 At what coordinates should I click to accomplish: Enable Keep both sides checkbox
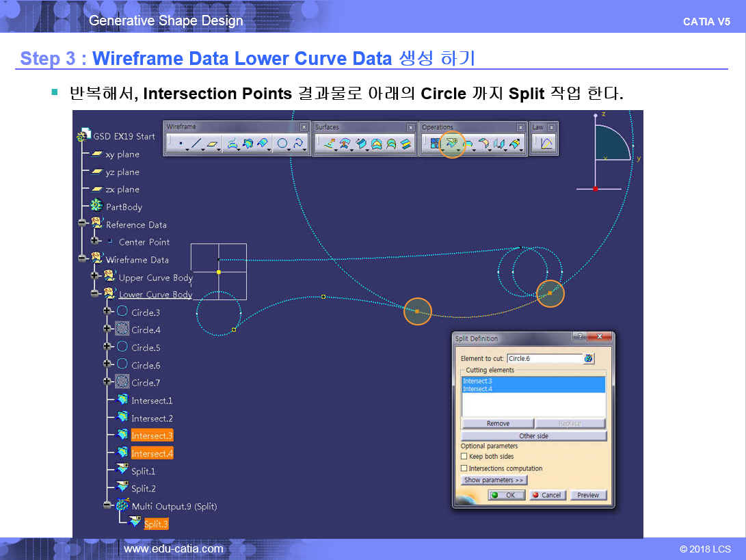tap(464, 457)
